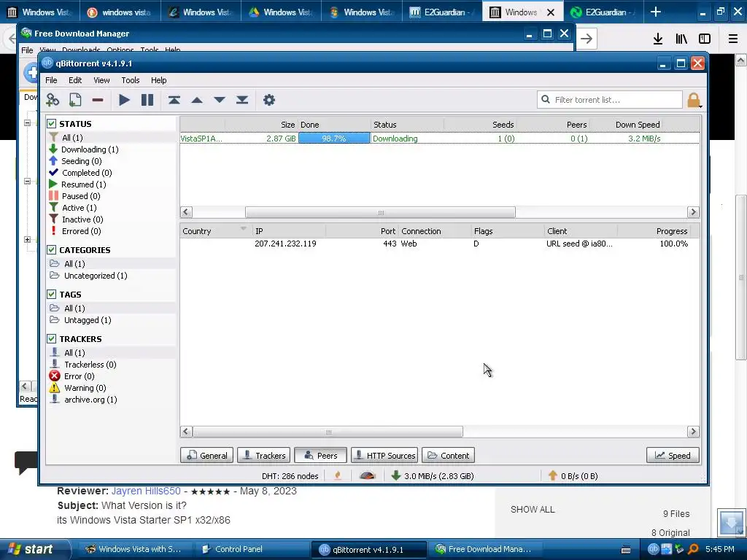
Task: Click the red Delete torrent toolbar icon
Action: [x=98, y=100]
